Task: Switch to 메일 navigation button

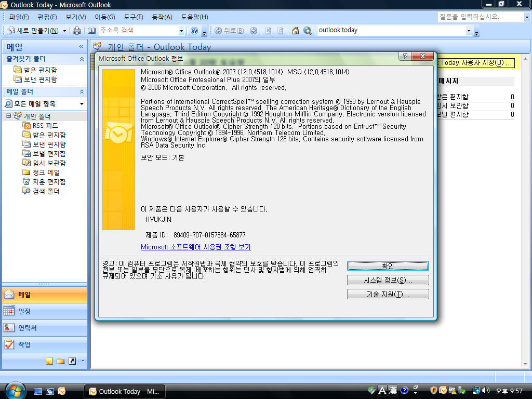Action: pyautogui.click(x=45, y=295)
